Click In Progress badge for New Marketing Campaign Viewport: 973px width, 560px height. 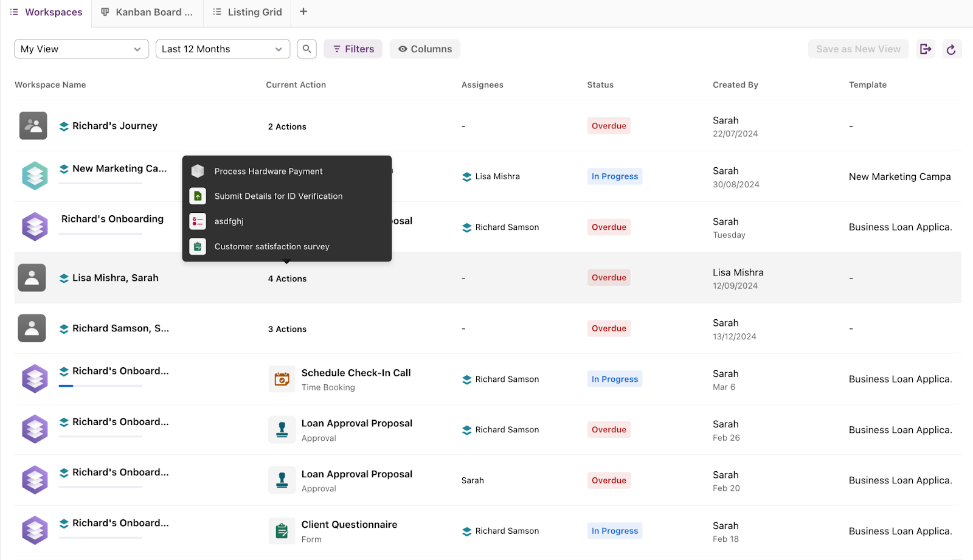[615, 176]
